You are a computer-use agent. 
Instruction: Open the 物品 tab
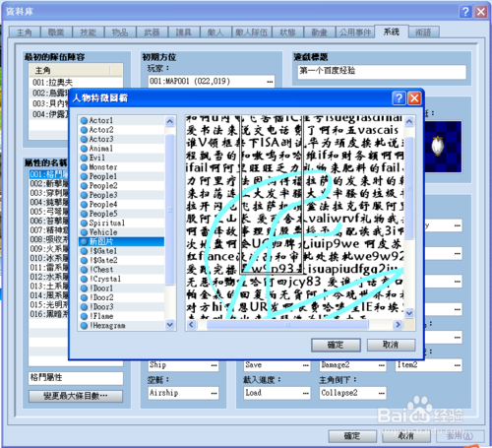coord(120,32)
